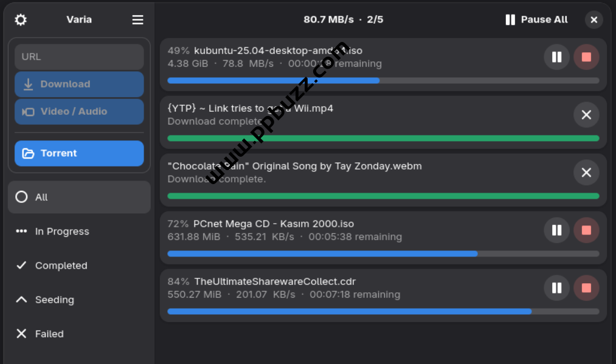Switch to the Seeding filter
This screenshot has width=616, height=364.
(x=79, y=300)
